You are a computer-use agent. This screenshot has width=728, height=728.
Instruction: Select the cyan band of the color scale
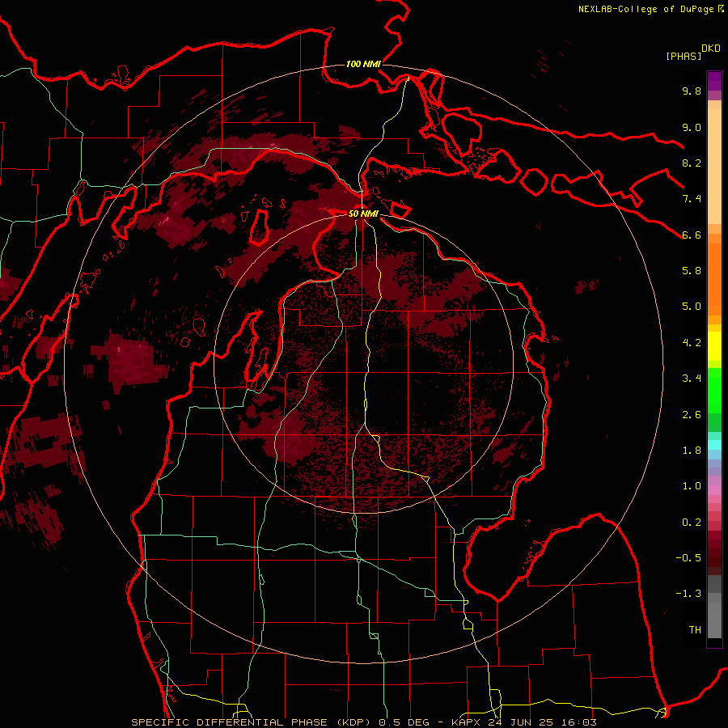tap(714, 445)
